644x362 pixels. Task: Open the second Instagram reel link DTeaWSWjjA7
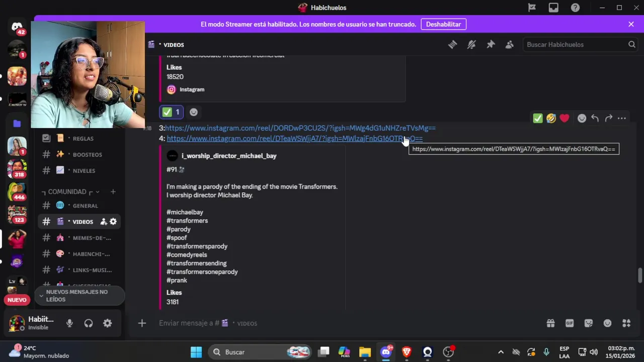coord(295,139)
